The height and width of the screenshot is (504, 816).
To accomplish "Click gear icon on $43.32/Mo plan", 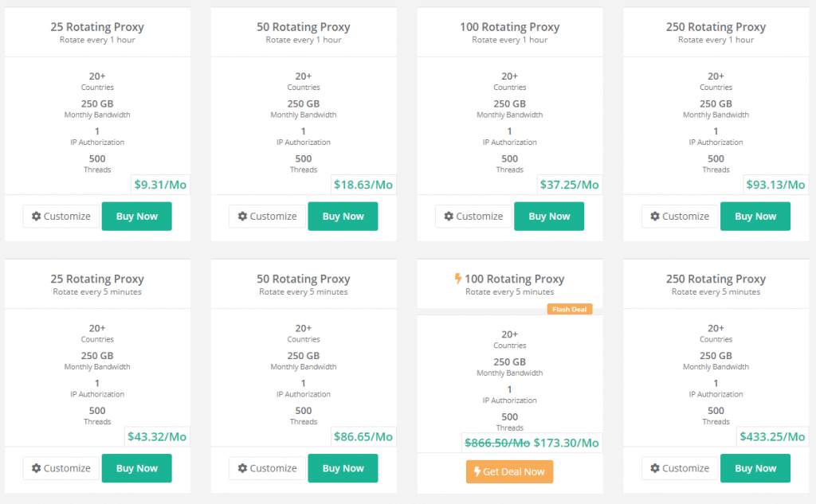I will tap(37, 468).
